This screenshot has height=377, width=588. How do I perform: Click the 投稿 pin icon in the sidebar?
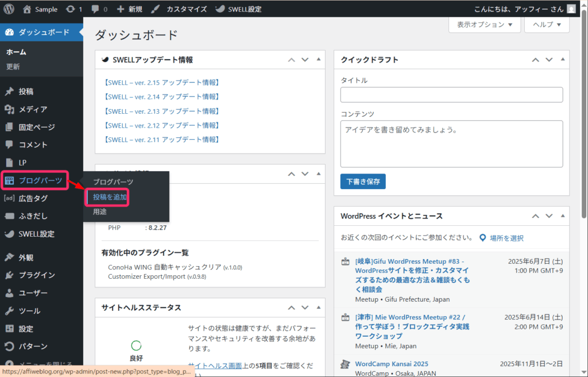click(x=9, y=91)
